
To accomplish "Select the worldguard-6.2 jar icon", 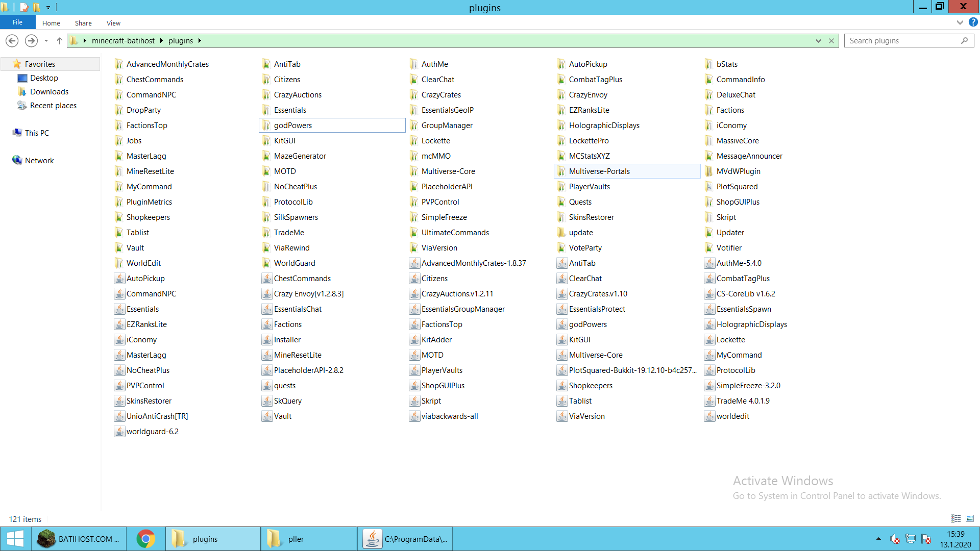I will tap(119, 432).
